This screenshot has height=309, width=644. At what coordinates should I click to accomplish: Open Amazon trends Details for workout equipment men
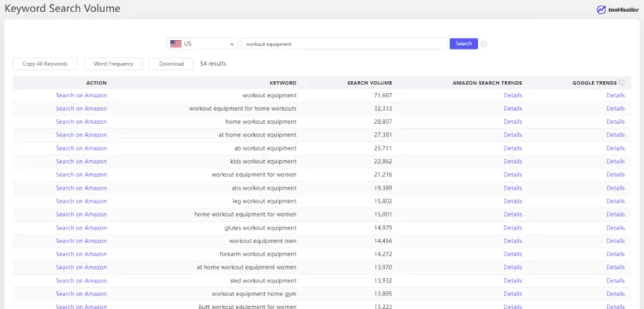point(513,241)
